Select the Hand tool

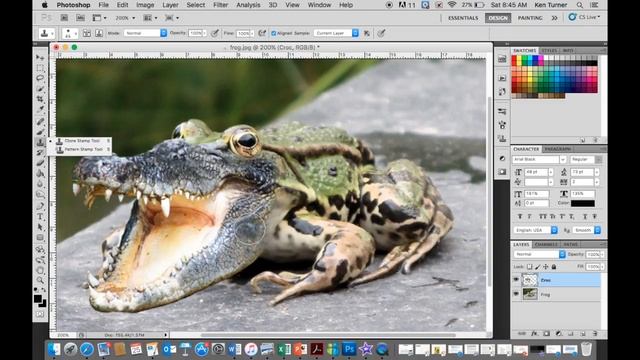coord(40,270)
